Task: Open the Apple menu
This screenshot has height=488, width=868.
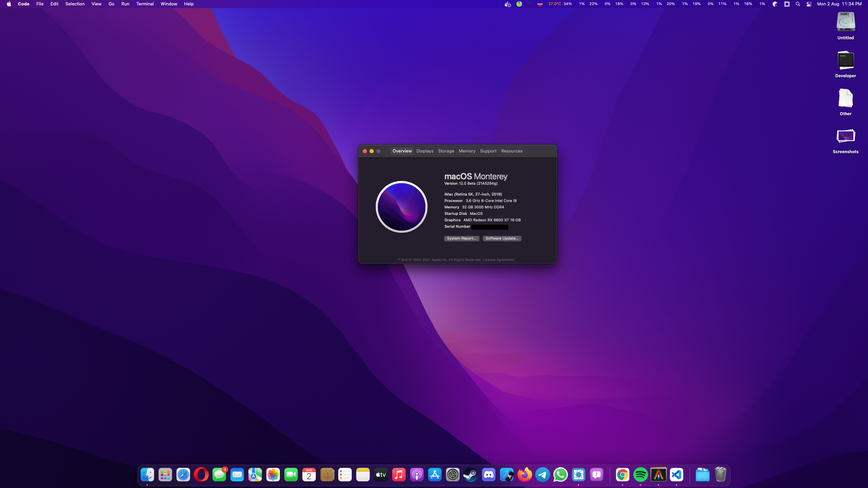Action: click(x=9, y=4)
